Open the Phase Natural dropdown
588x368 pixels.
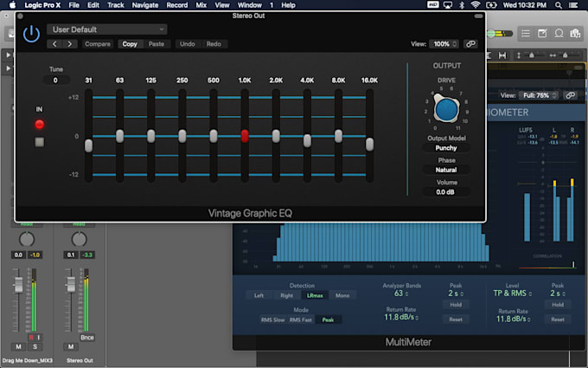[x=446, y=170]
